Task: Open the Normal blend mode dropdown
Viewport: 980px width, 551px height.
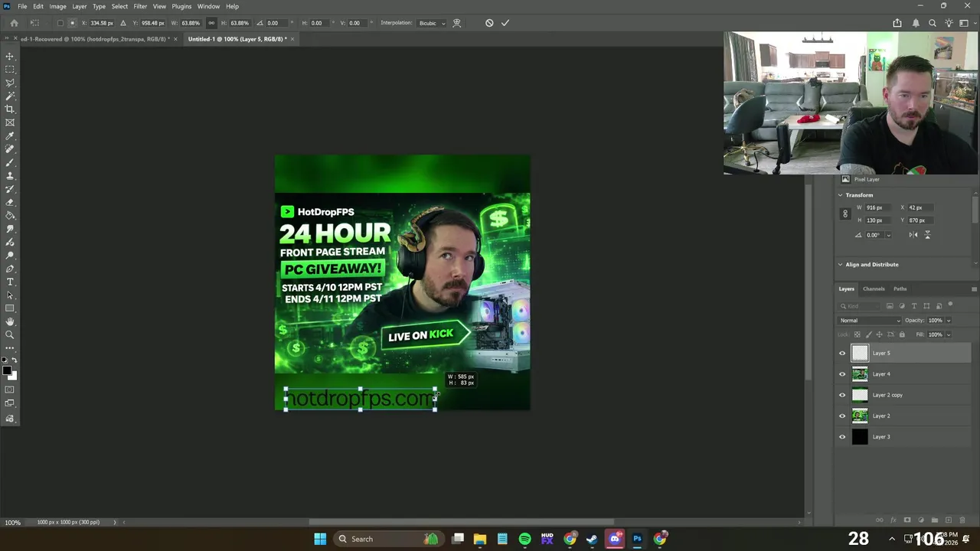Action: [871, 321]
